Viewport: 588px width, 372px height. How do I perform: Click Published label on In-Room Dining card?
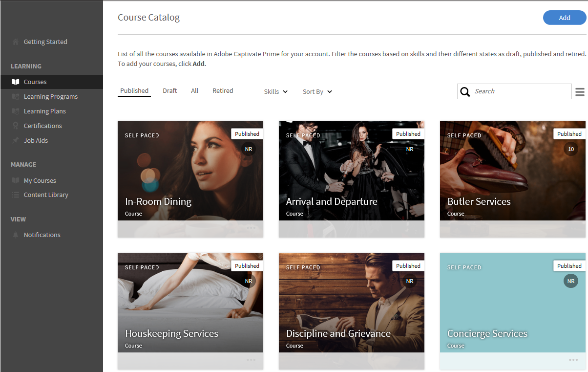(247, 134)
